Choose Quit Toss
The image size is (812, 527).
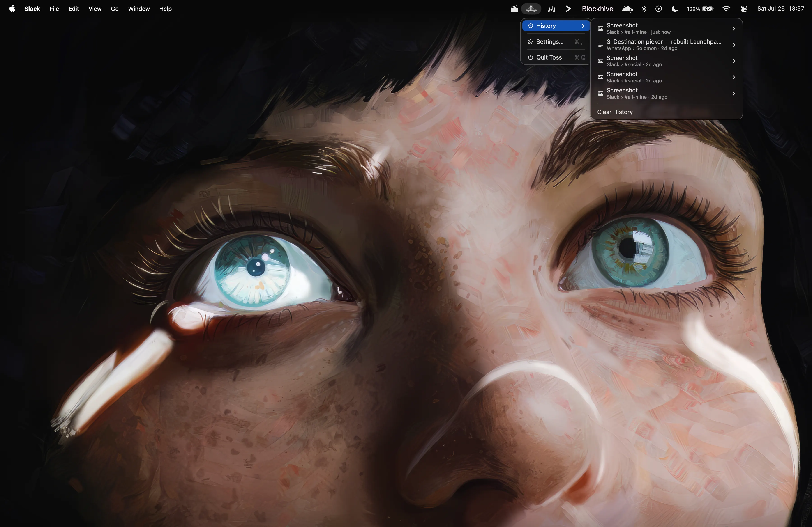point(556,57)
